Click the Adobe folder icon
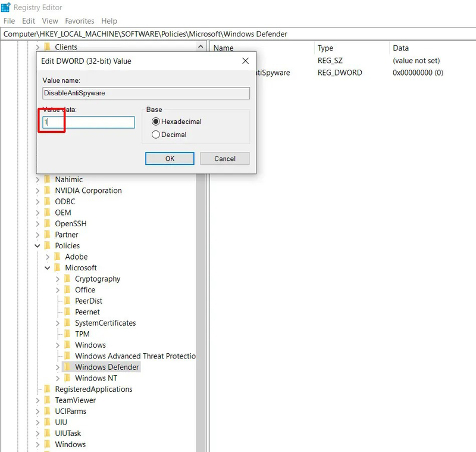476x452 pixels. [57, 257]
